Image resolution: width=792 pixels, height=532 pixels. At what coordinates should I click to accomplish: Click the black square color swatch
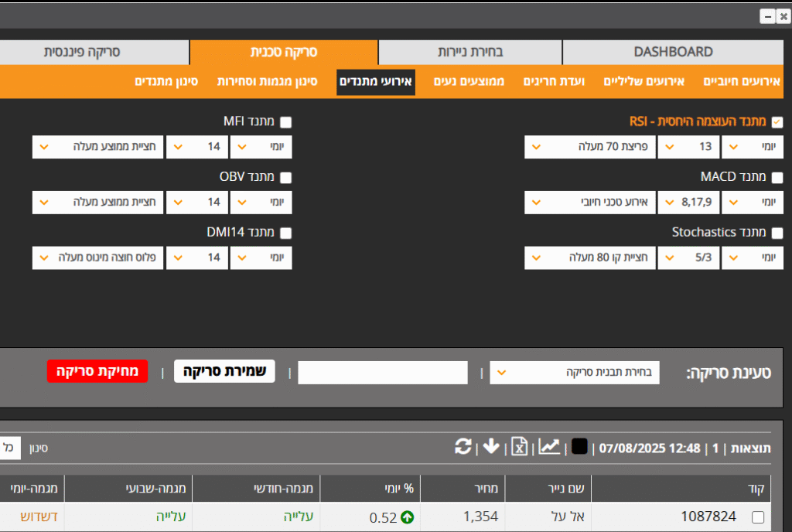579,447
